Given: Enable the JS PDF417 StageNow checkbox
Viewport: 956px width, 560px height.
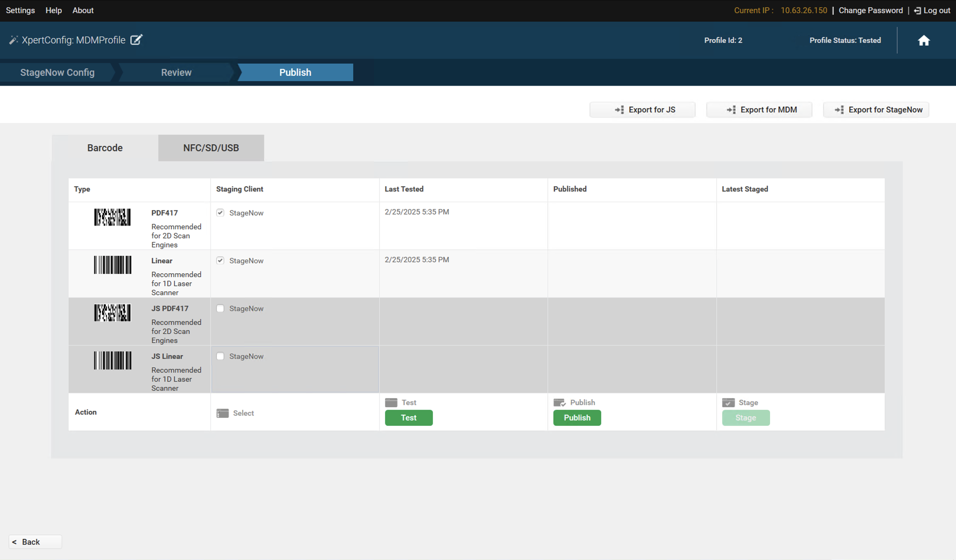Looking at the screenshot, I should tap(220, 308).
